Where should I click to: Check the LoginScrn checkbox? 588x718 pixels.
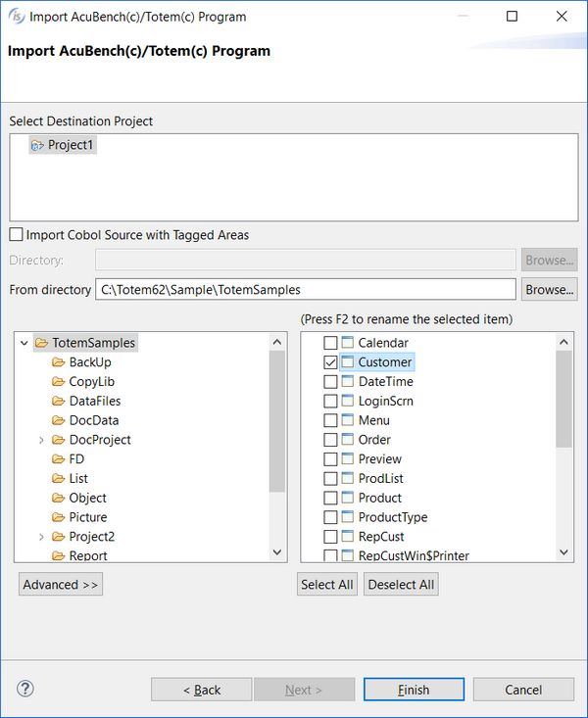[330, 402]
